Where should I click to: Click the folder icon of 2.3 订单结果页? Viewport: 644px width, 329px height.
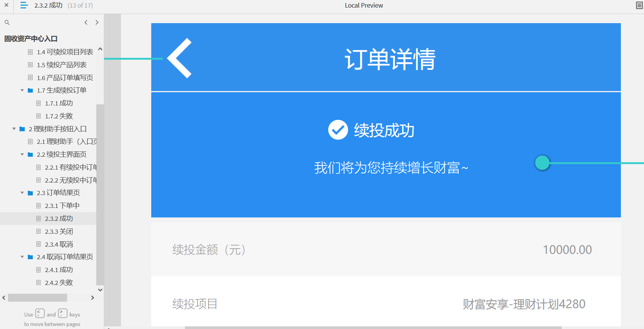(30, 193)
